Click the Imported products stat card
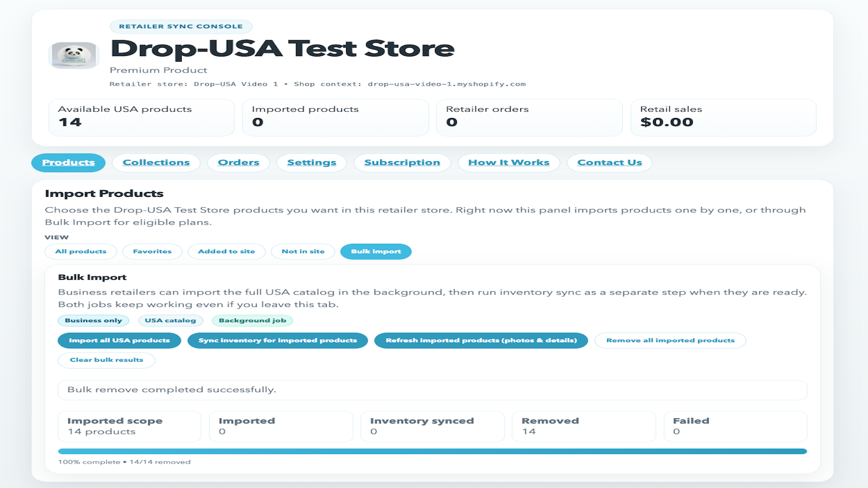 click(336, 117)
